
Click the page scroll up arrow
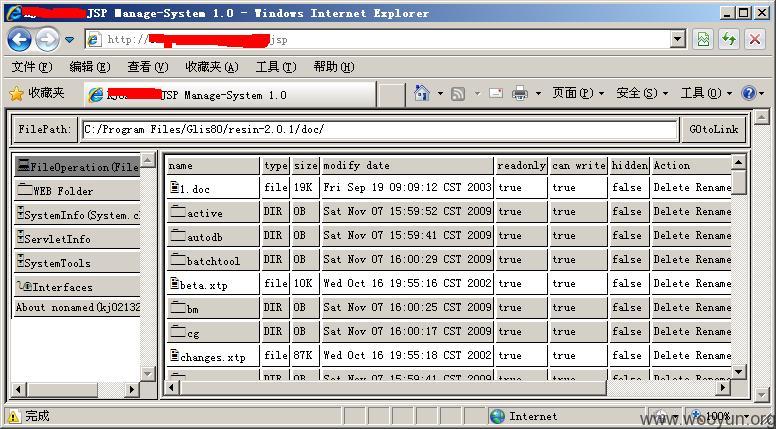tap(761, 118)
